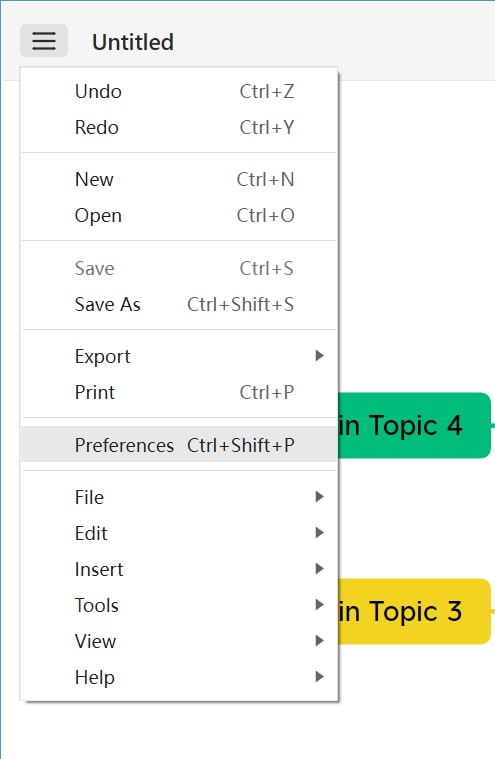Close the hamburger menu icon
Image resolution: width=495 pixels, height=759 pixels.
44,41
